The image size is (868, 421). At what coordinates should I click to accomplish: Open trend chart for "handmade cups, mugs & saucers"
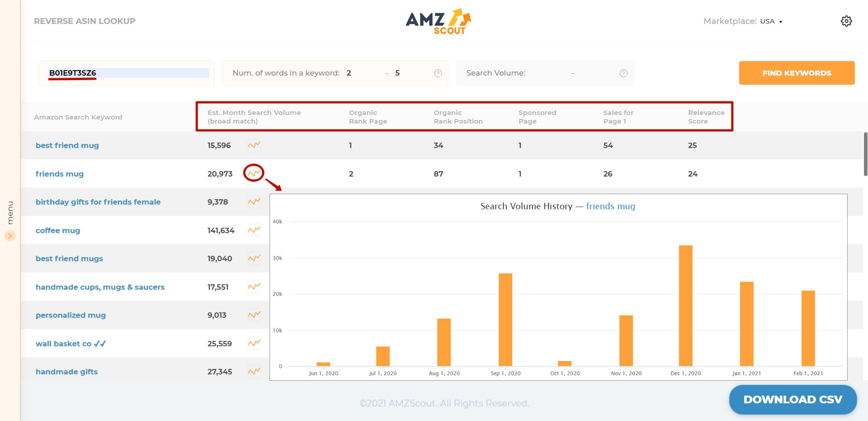tap(254, 287)
